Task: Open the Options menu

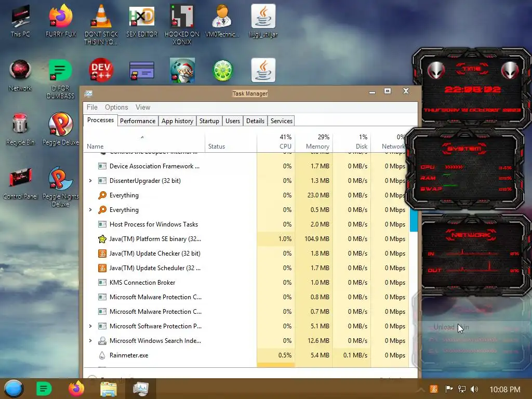Action: point(116,107)
